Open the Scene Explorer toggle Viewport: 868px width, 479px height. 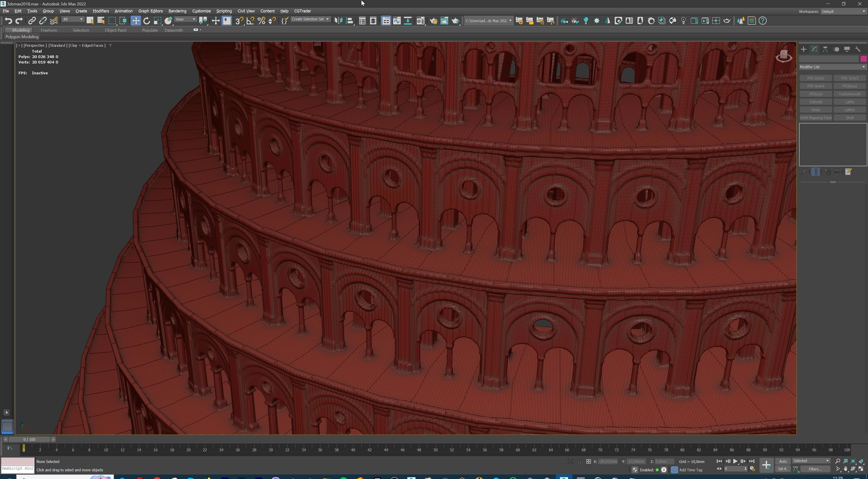[x=362, y=21]
